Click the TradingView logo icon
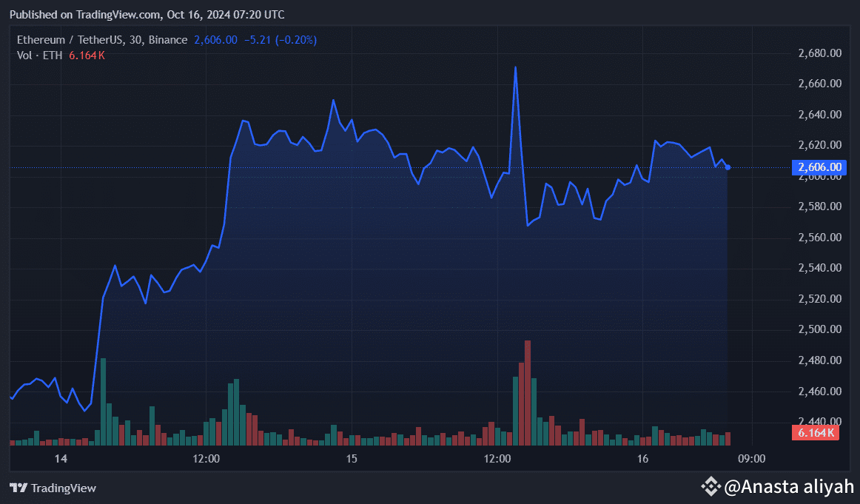 (x=19, y=488)
